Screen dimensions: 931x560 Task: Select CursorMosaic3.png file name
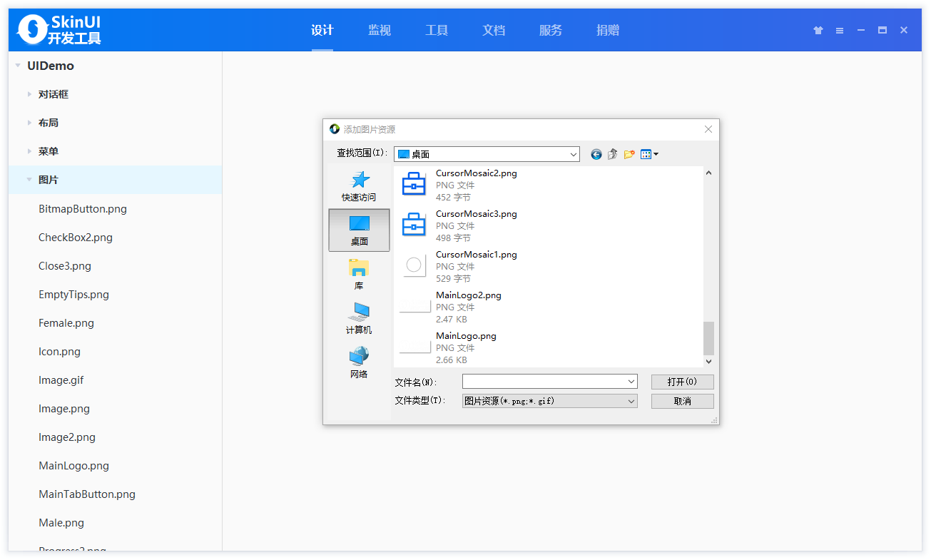[477, 214]
